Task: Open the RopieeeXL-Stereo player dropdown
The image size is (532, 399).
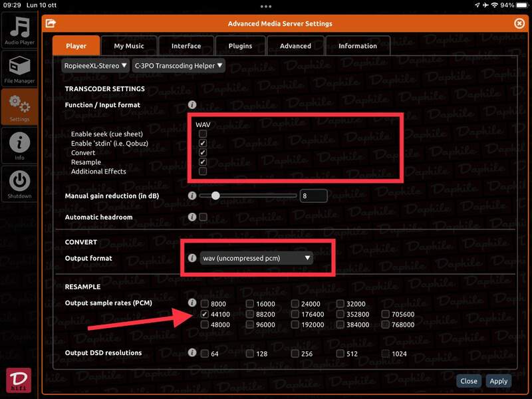Action: [95, 66]
